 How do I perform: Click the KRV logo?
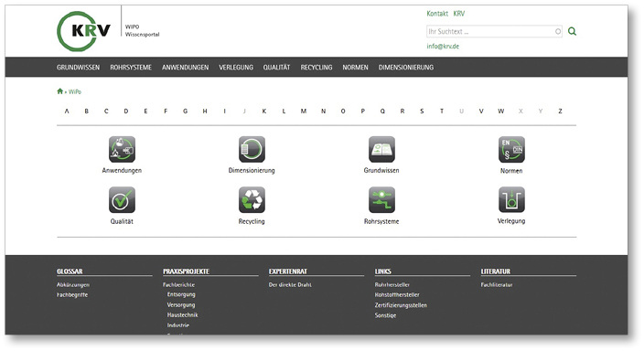[84, 31]
